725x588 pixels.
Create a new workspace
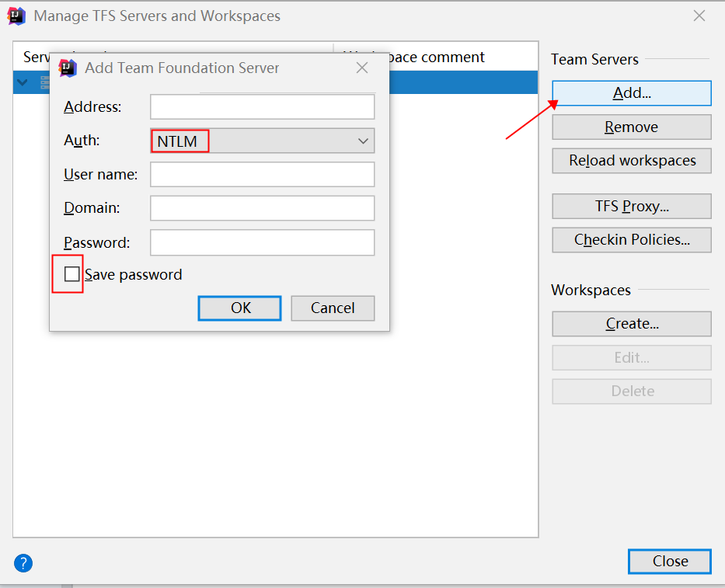coord(632,324)
